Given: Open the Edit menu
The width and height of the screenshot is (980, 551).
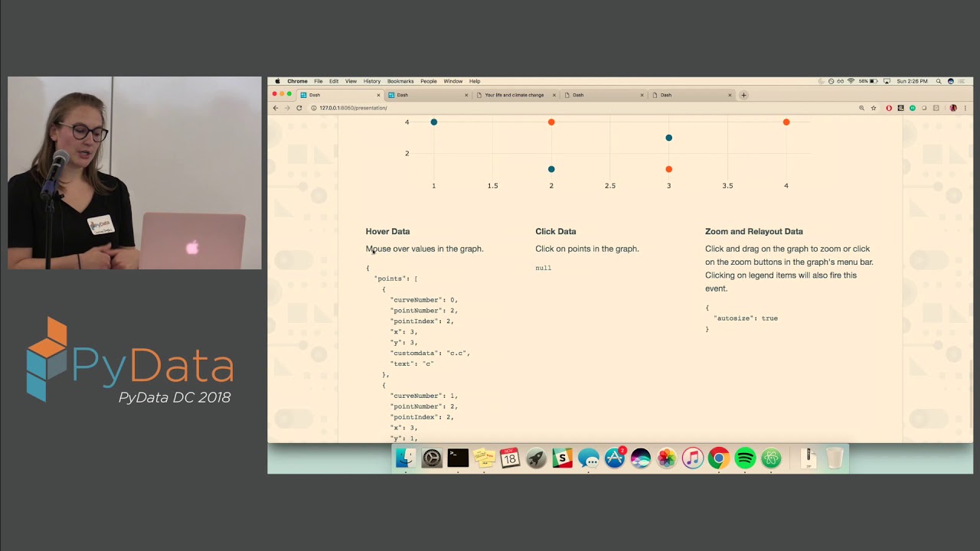Looking at the screenshot, I should (334, 81).
